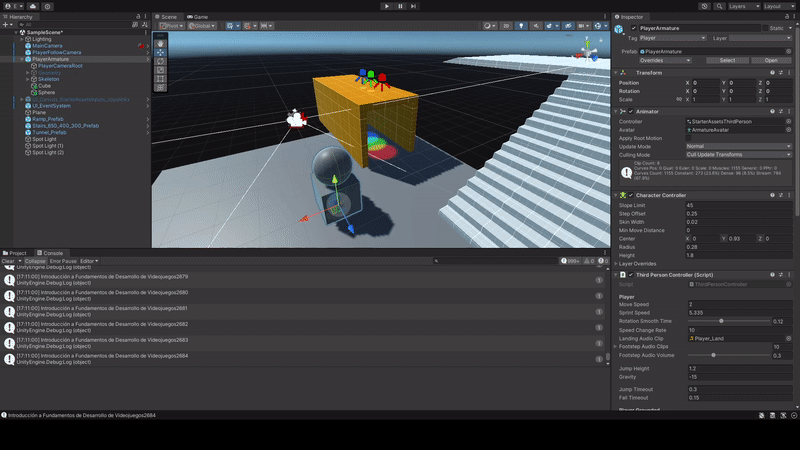Toggle Apply Root Motion checkbox
Viewport: 800px width, 450px height.
[689, 138]
